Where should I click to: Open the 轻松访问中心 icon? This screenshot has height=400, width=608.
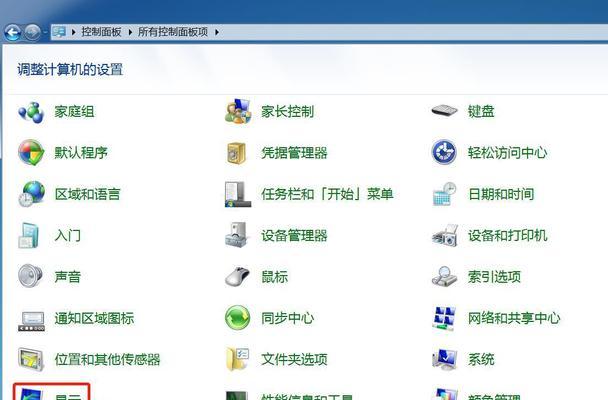click(444, 152)
